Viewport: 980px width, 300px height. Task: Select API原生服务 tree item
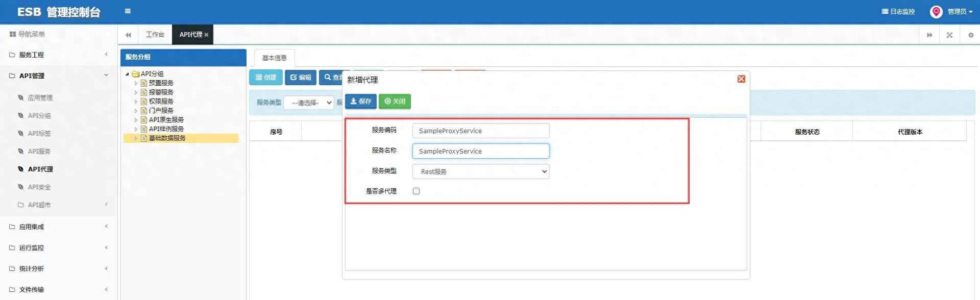(166, 119)
